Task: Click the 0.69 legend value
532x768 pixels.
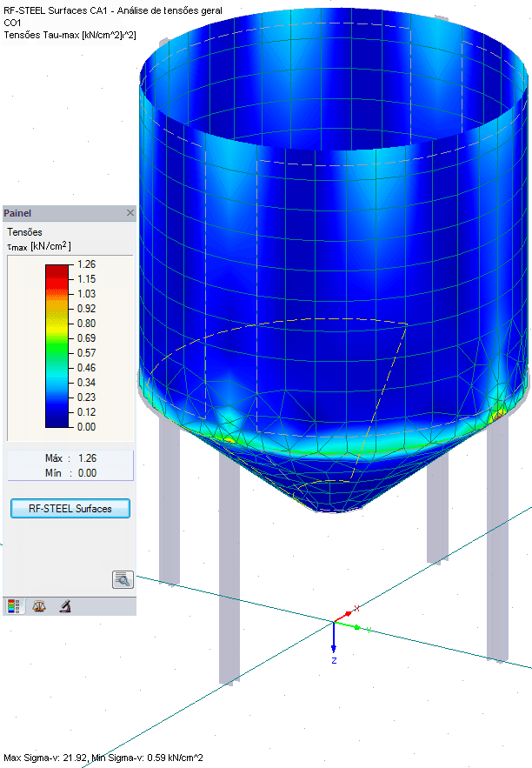Action: [87, 338]
